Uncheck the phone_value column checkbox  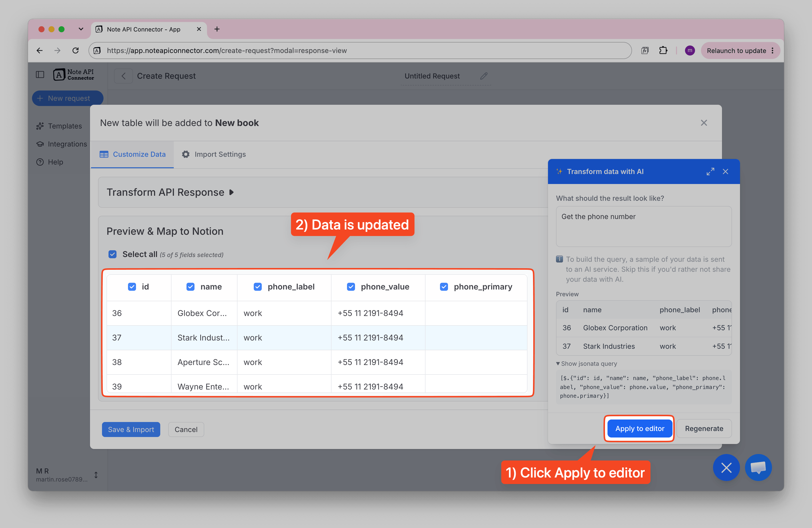coord(351,287)
